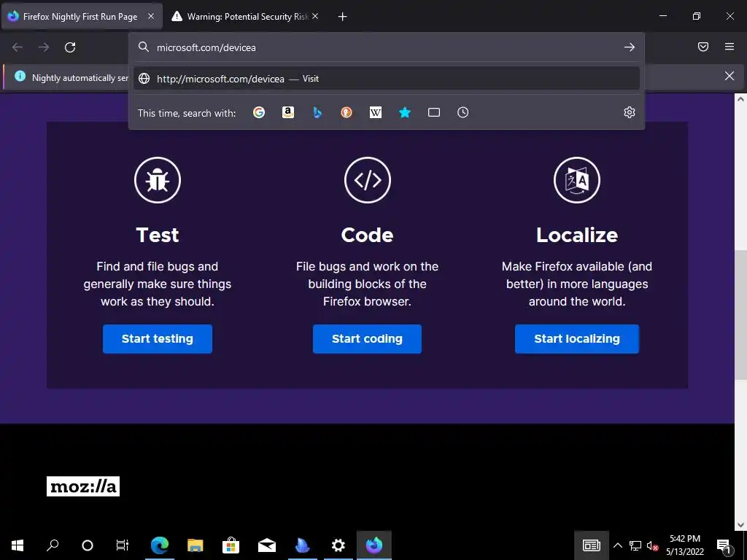Click the back navigation arrow

coord(18,47)
